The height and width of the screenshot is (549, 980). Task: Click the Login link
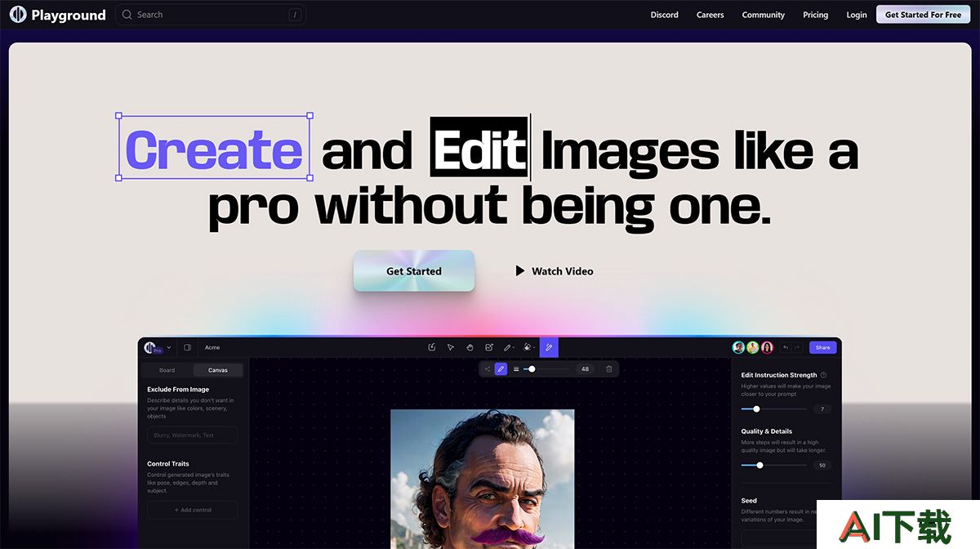(857, 15)
